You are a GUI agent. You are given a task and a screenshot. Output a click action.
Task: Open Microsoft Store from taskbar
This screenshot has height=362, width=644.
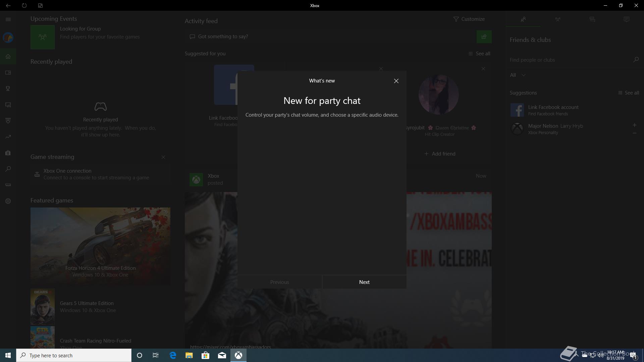click(x=205, y=355)
